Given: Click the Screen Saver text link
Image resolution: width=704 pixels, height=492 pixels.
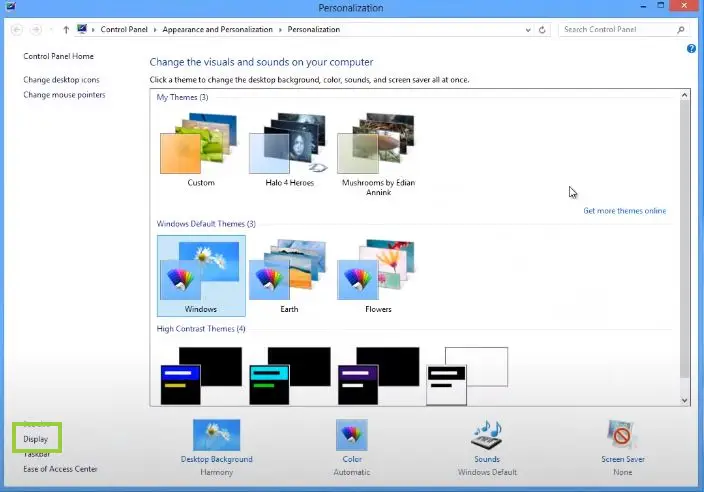Looking at the screenshot, I should pos(623,459).
